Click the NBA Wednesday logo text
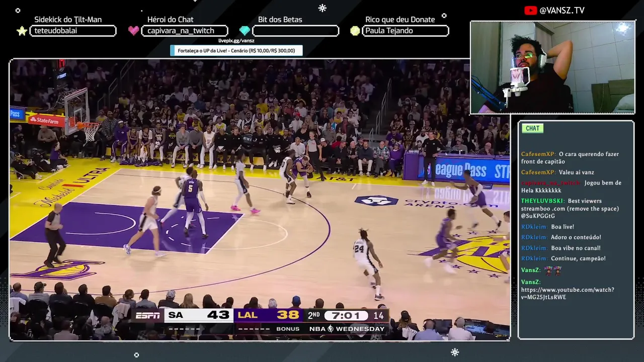 point(347,329)
